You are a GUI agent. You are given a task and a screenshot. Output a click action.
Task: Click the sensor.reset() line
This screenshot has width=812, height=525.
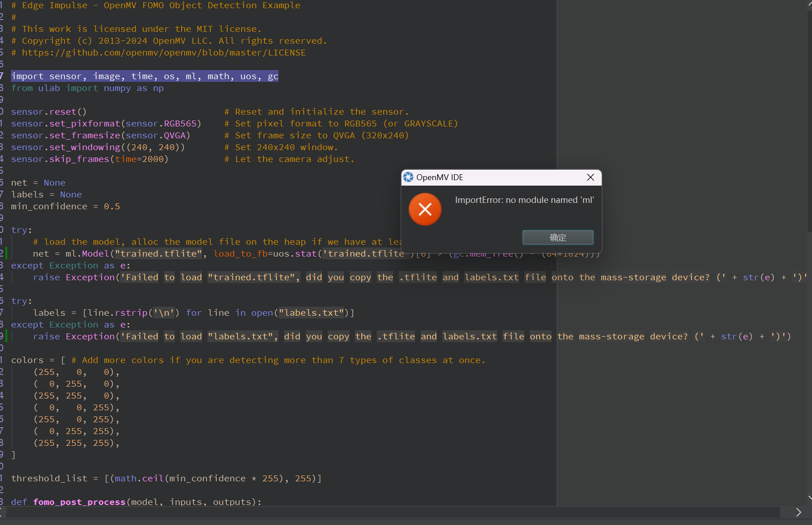click(x=49, y=112)
